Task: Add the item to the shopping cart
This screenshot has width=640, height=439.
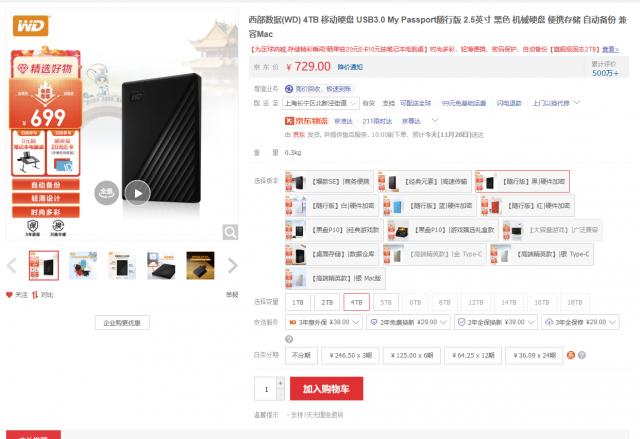Action: (327, 389)
